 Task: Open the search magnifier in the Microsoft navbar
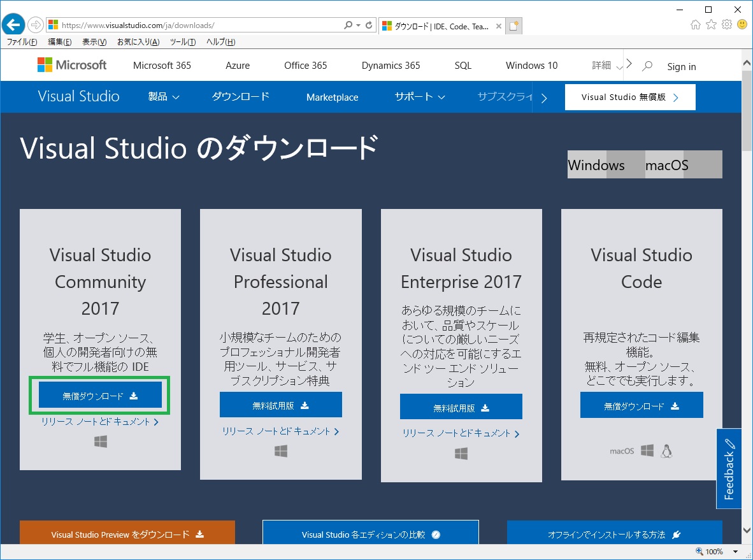coord(647,65)
